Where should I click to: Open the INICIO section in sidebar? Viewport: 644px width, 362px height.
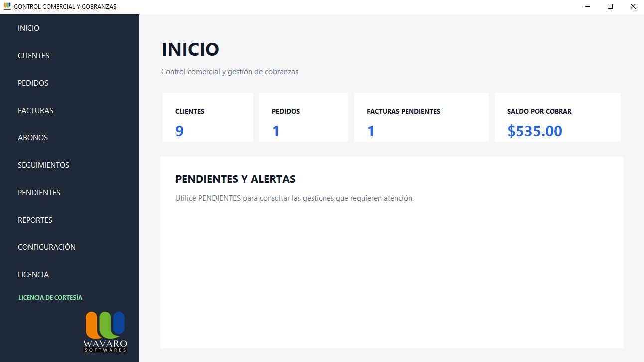pyautogui.click(x=28, y=28)
